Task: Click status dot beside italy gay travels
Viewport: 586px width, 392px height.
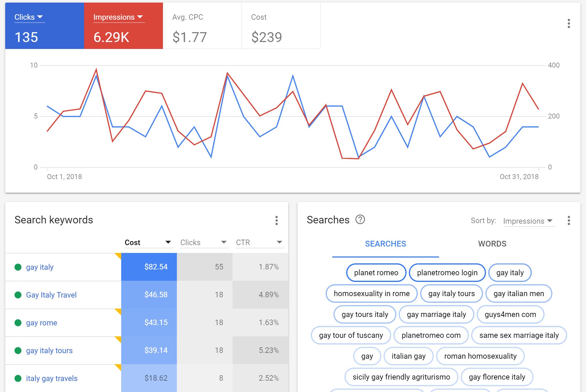Action: coord(18,378)
